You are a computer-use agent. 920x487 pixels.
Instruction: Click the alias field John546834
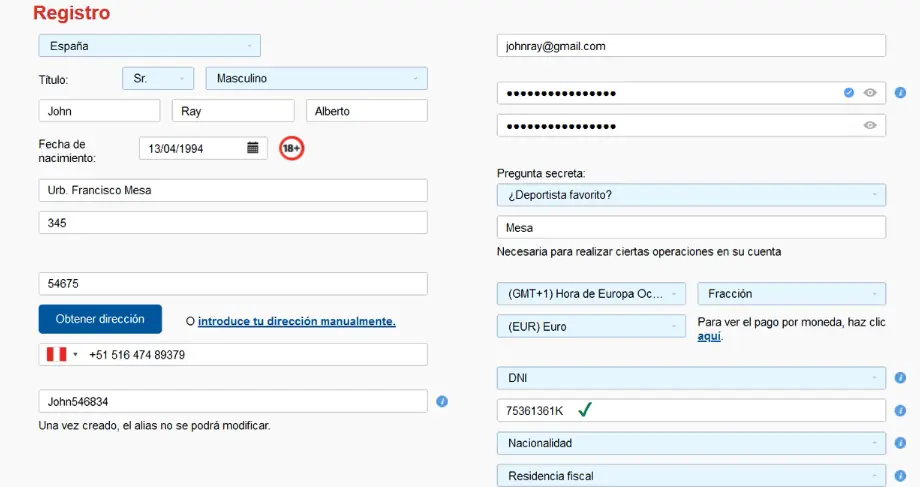(233, 401)
